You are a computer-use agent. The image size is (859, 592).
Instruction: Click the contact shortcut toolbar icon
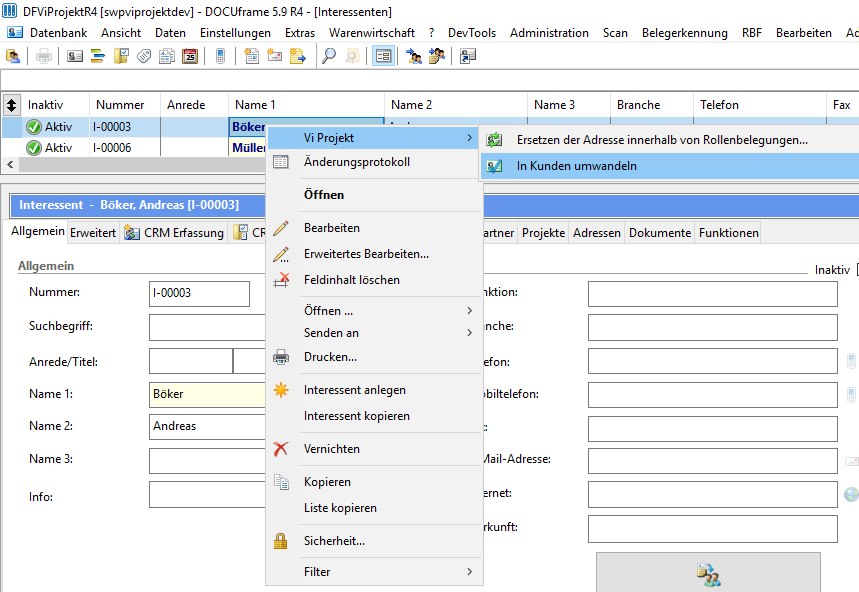pyautogui.click(x=468, y=56)
